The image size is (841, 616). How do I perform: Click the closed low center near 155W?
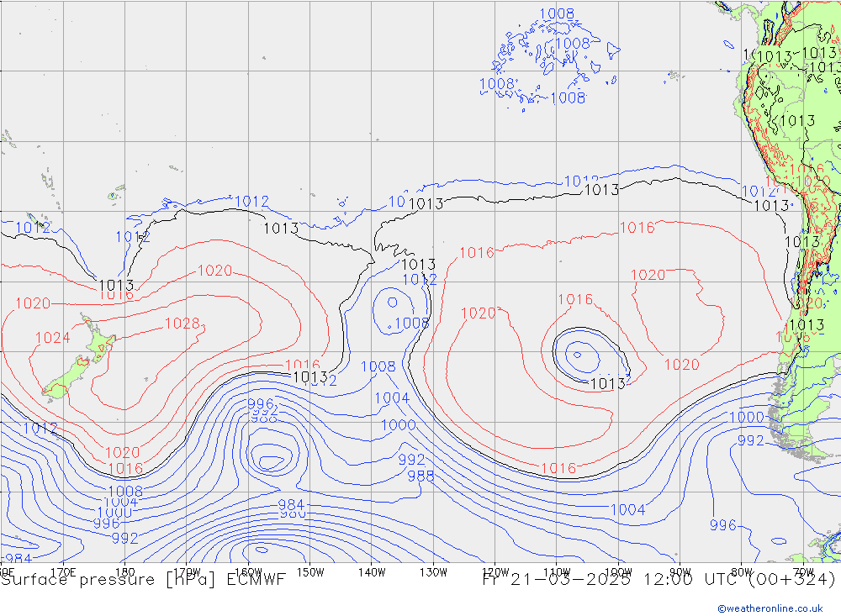tap(271, 461)
